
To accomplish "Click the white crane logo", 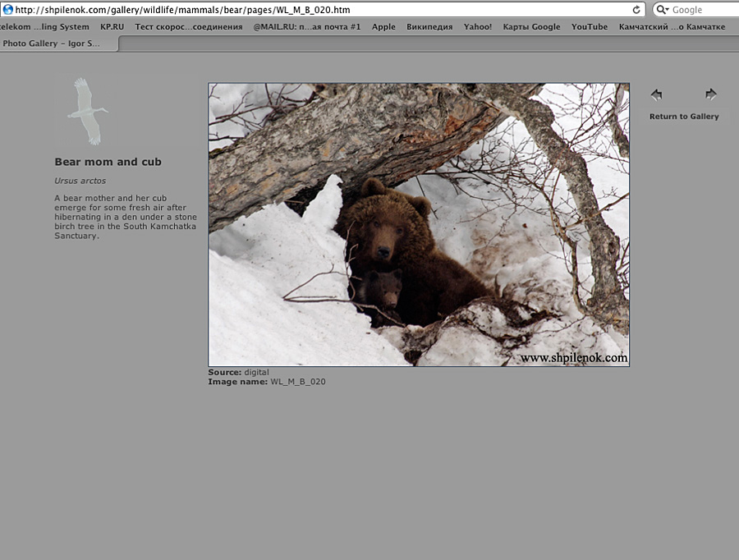I will click(x=86, y=111).
